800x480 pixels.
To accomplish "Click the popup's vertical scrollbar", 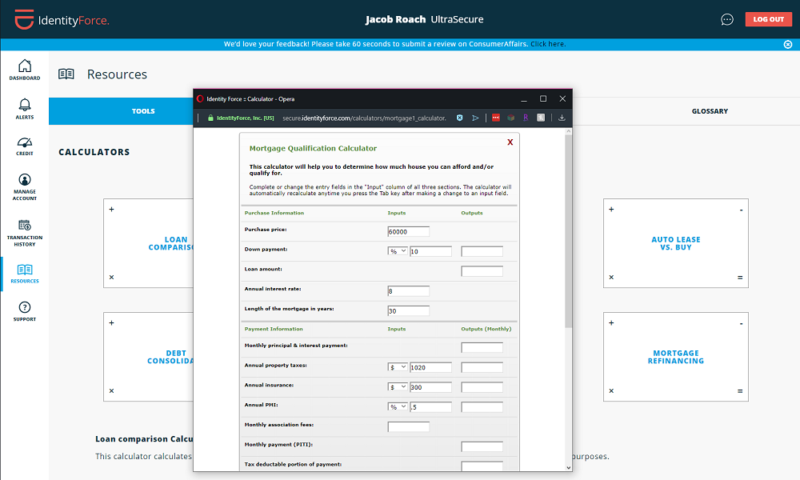I will coord(568,250).
